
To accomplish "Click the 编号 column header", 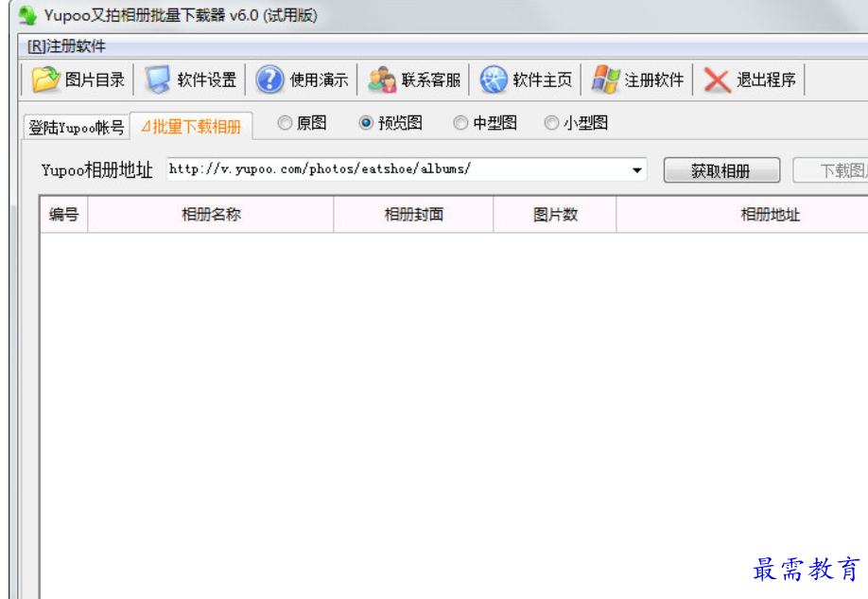I will (x=63, y=215).
